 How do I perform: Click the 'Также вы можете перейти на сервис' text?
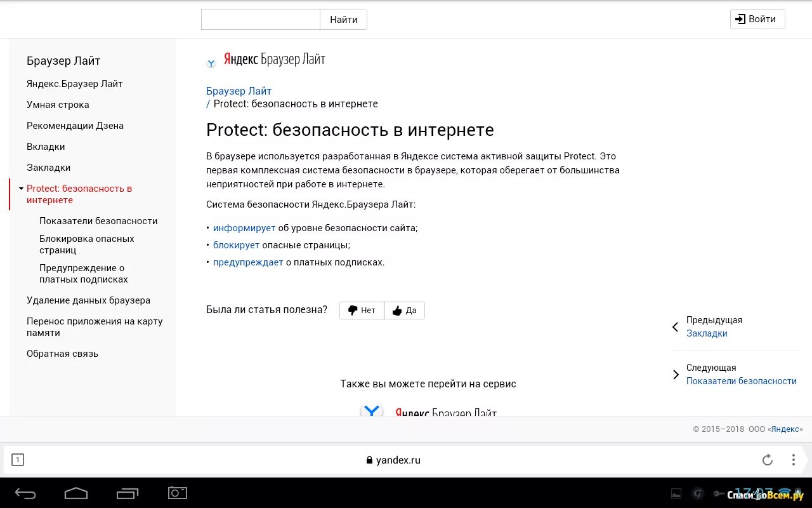pos(428,384)
